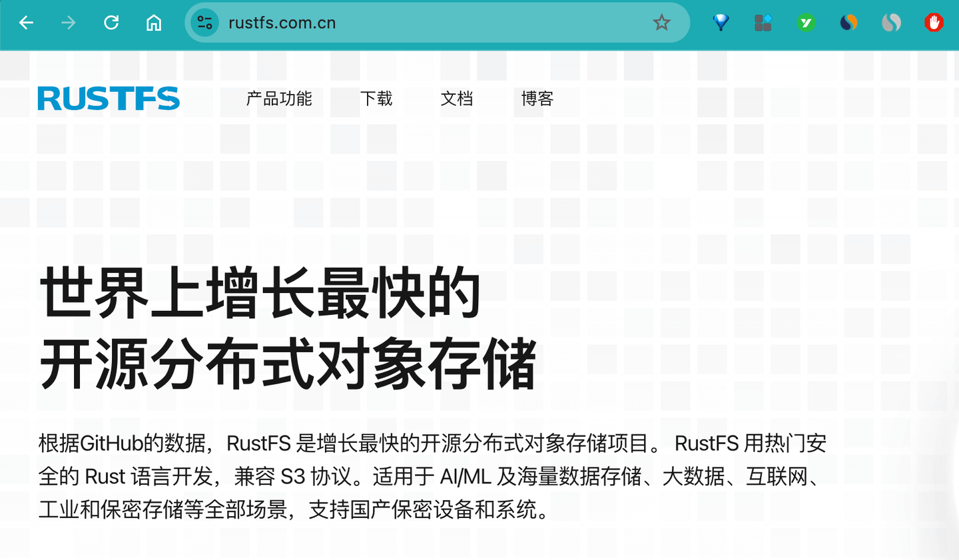
Task: Select the page headline 世界上增长最快的
Action: (260, 292)
